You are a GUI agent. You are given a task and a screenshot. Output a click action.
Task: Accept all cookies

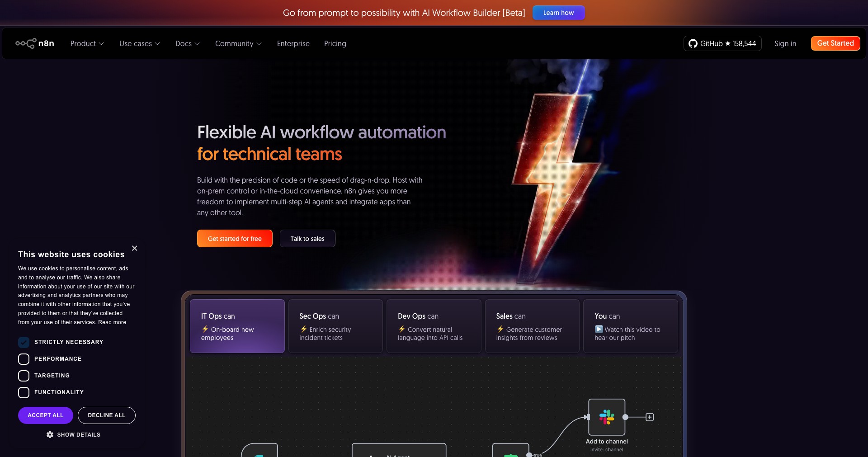pyautogui.click(x=46, y=415)
